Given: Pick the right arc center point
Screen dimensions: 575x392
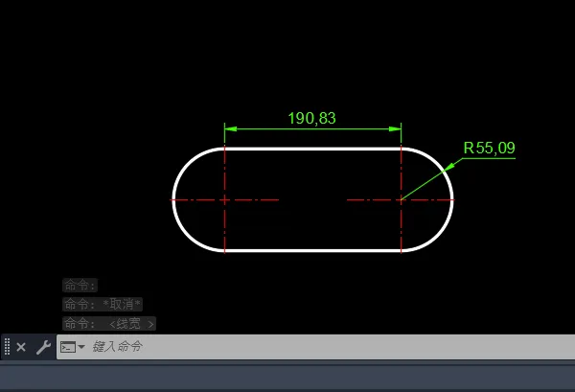Looking at the screenshot, I should click(x=401, y=199).
